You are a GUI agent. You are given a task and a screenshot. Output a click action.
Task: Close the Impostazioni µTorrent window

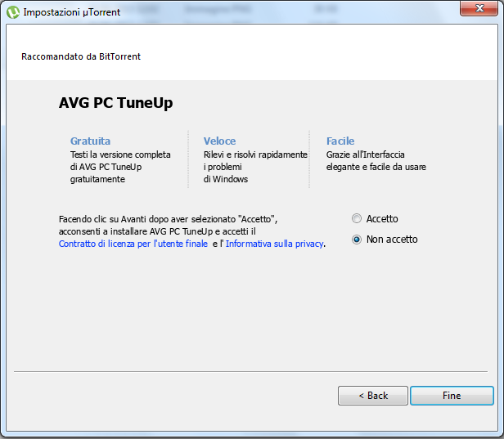pyautogui.click(x=479, y=8)
